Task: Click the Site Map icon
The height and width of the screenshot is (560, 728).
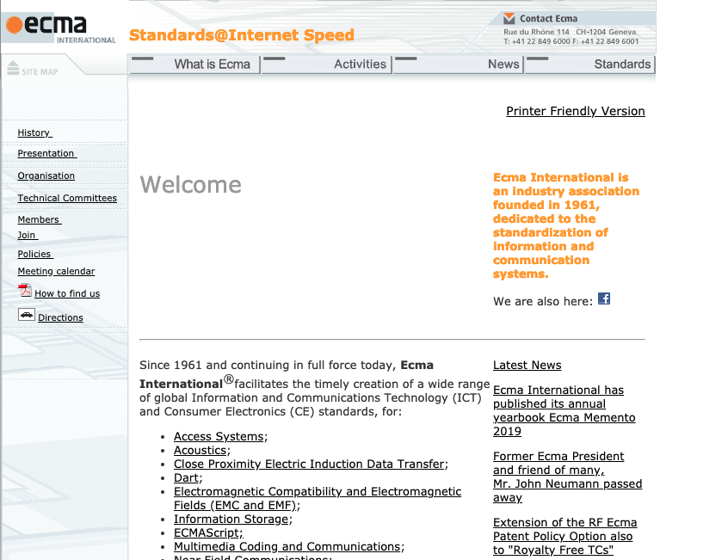Action: coord(13,68)
